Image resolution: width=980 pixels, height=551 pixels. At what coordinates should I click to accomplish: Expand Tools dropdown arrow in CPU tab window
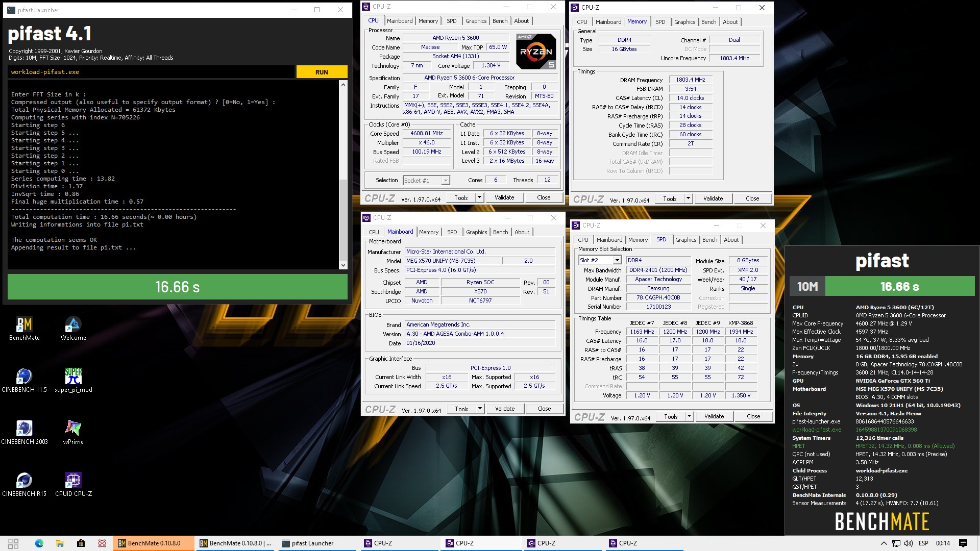tap(479, 197)
